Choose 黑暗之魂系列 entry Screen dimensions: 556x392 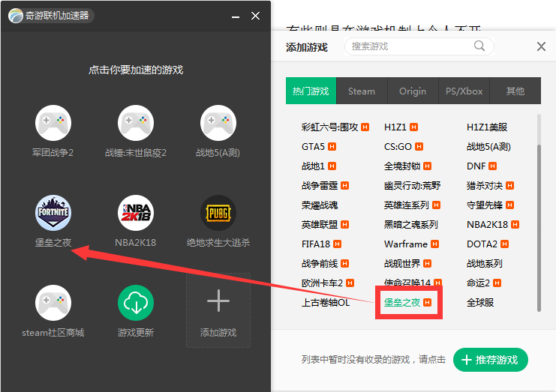point(411,225)
